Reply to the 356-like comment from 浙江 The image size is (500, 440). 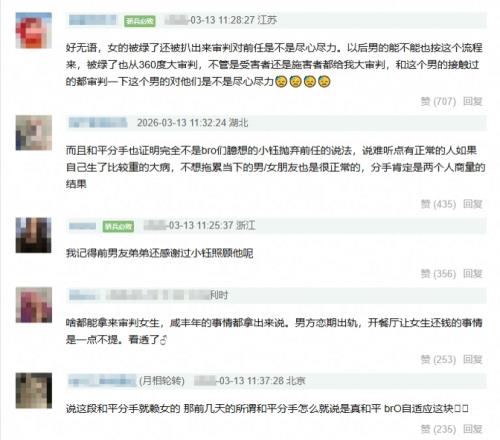pos(473,274)
